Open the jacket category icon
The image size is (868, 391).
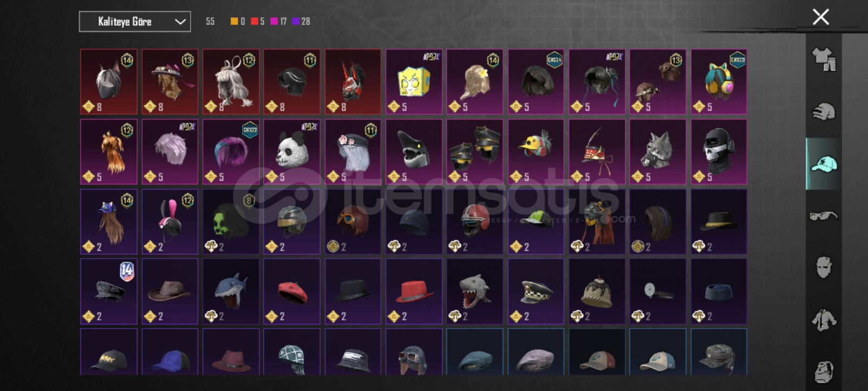click(824, 320)
